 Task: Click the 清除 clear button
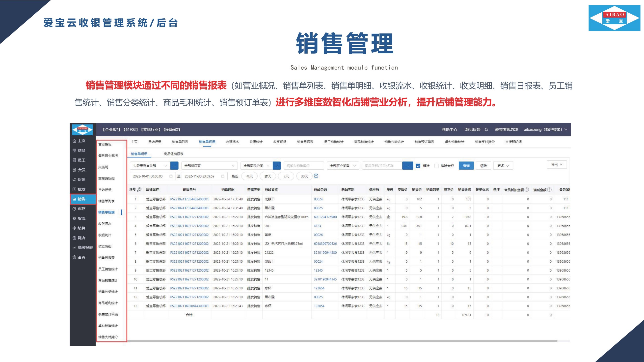tap(483, 166)
